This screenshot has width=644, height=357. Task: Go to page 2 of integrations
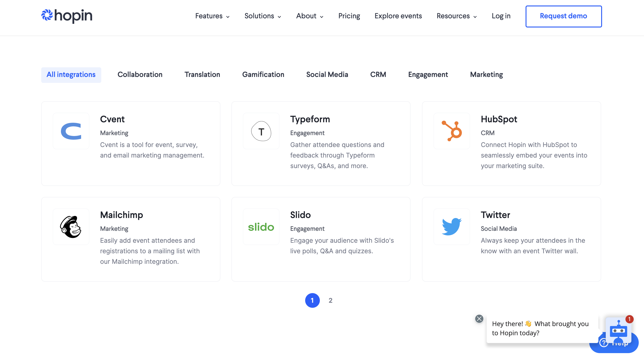pos(331,300)
